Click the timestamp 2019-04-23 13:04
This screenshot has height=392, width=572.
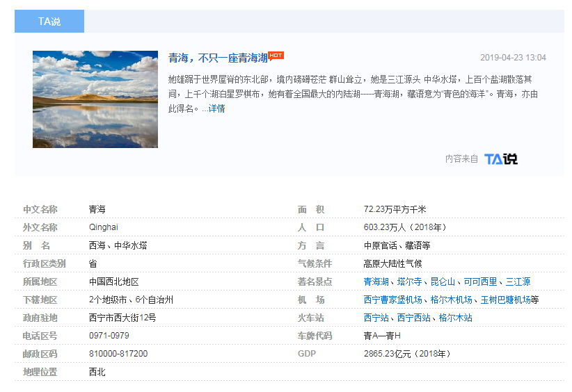(513, 58)
